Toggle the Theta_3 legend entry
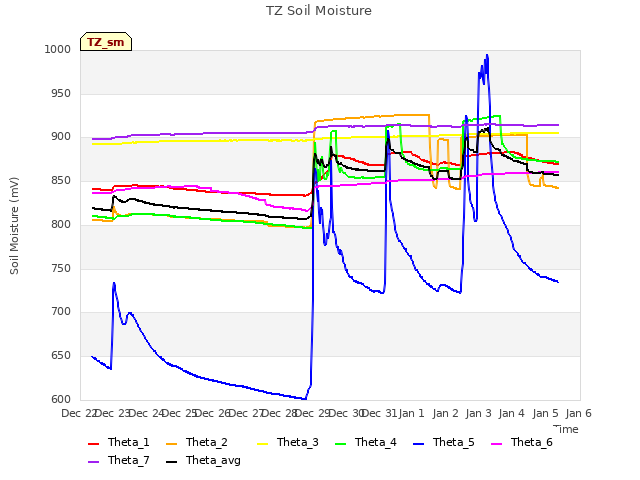The width and height of the screenshot is (640, 480). tap(288, 442)
